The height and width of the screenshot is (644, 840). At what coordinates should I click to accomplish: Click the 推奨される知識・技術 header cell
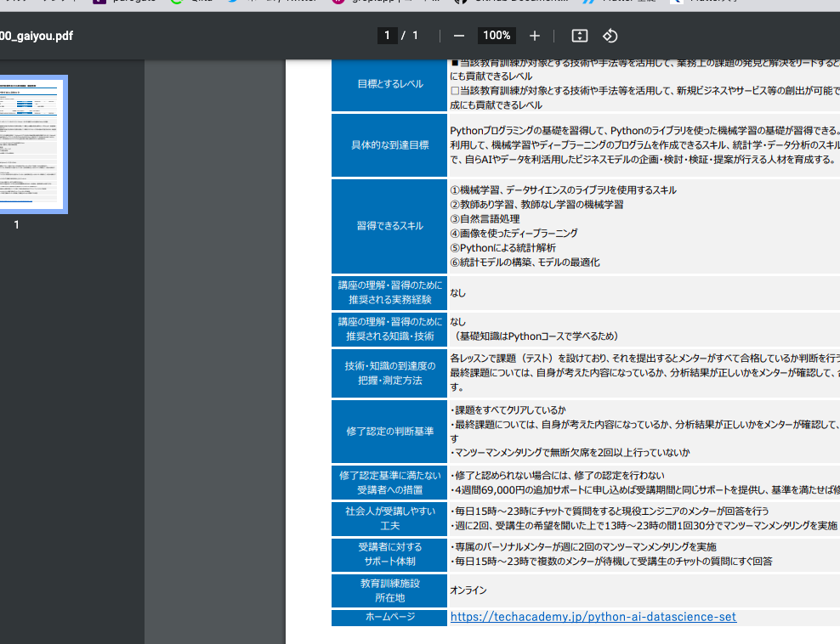click(x=389, y=330)
